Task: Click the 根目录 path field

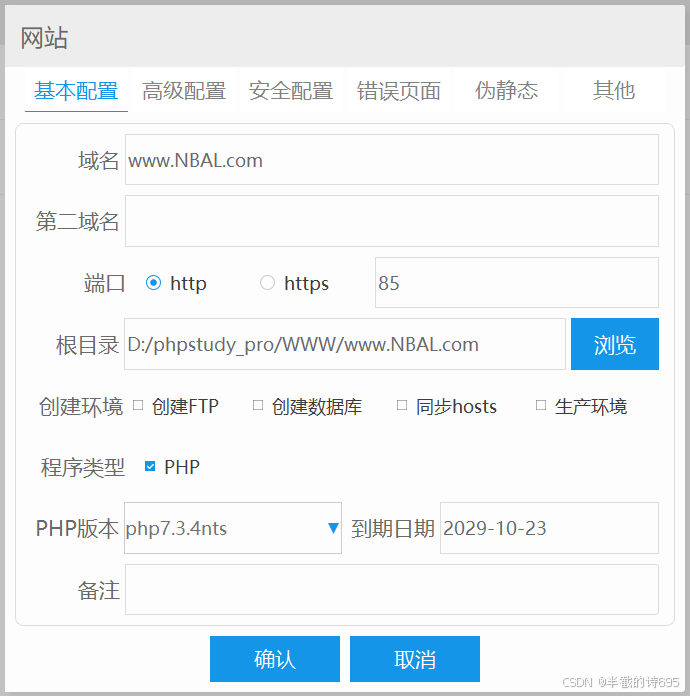Action: coord(345,344)
